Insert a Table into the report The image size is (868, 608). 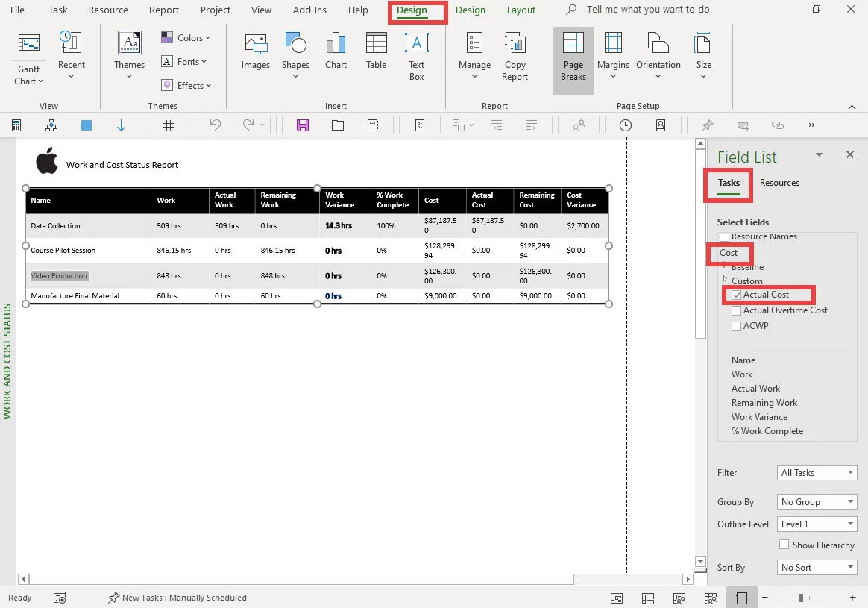[x=376, y=51]
